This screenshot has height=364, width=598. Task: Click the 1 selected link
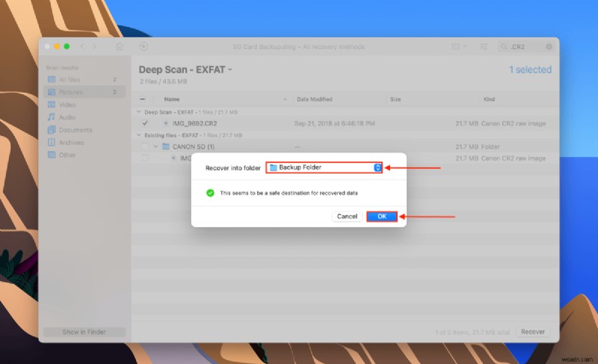[530, 70]
